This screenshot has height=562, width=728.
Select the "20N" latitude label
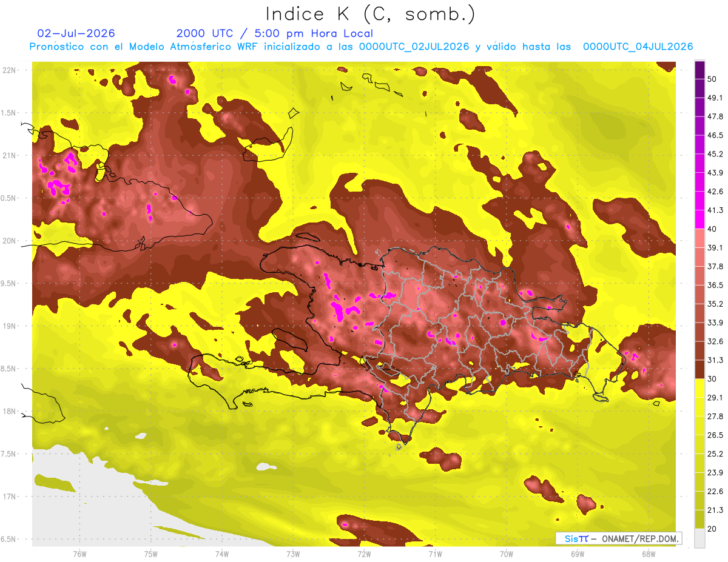[x=10, y=241]
